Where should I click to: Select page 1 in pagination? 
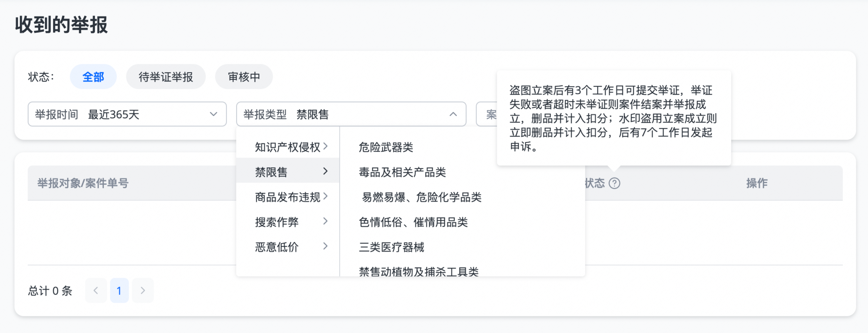(119, 290)
